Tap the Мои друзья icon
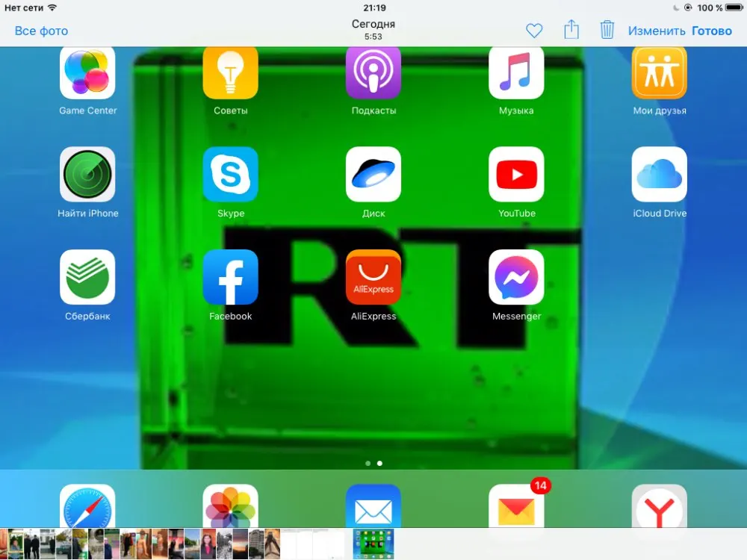This screenshot has width=747, height=560. click(x=660, y=72)
